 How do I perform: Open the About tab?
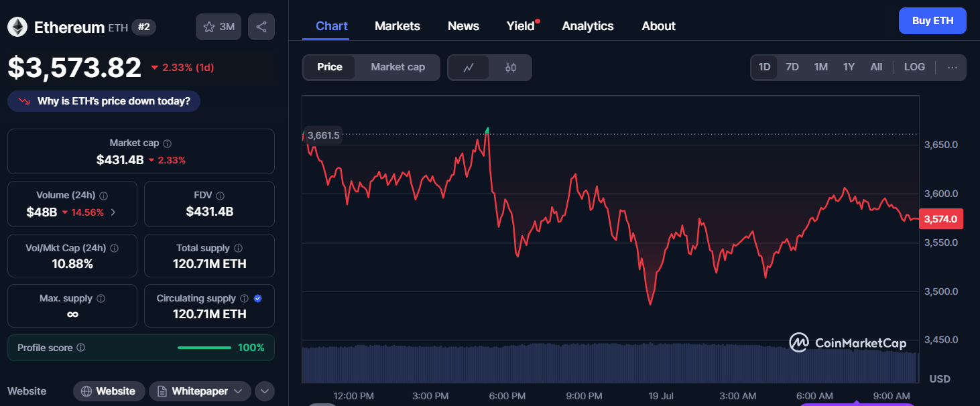(658, 26)
